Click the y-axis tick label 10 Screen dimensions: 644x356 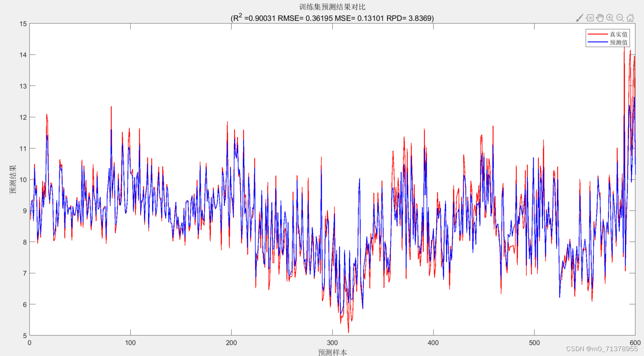pos(23,180)
